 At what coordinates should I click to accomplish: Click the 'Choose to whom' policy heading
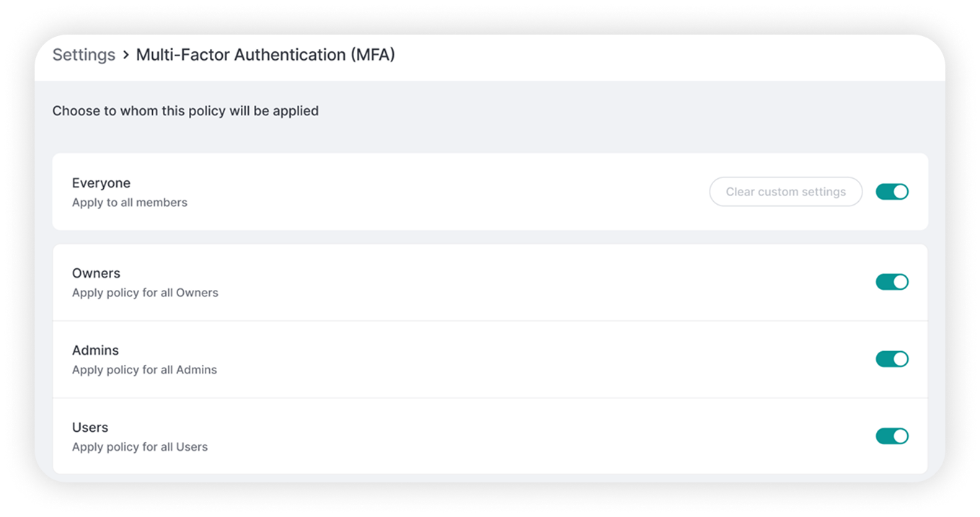click(x=185, y=111)
